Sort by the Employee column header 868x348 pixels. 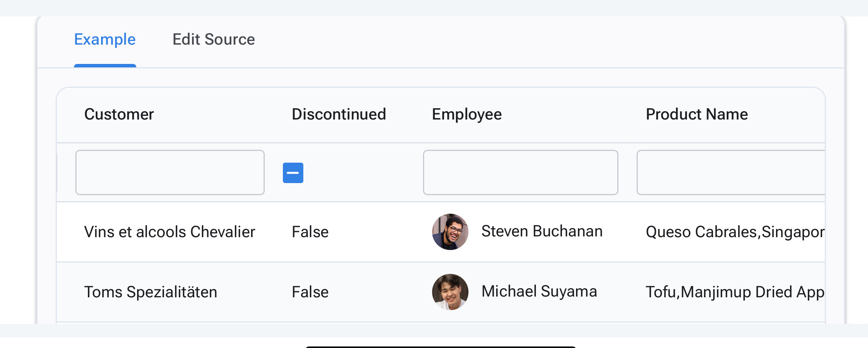tap(467, 114)
